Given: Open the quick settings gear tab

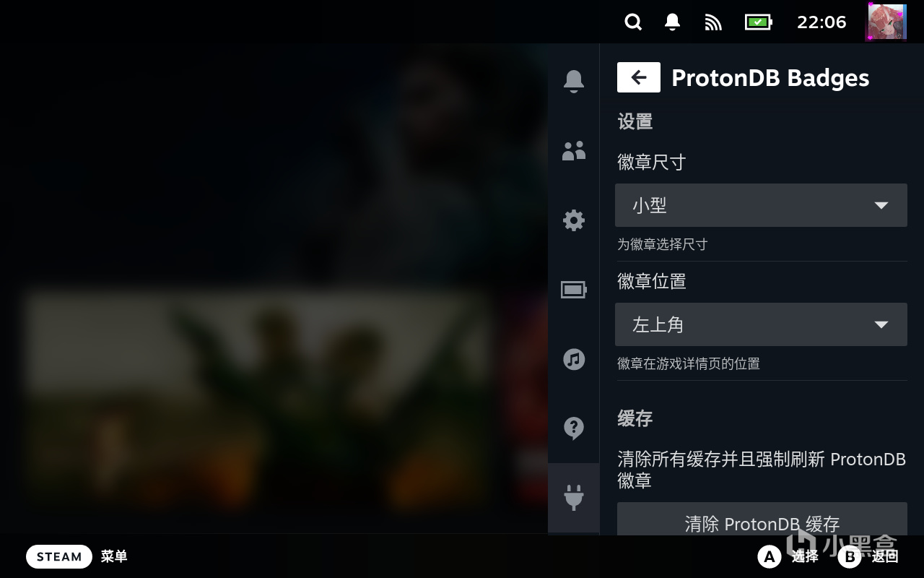Looking at the screenshot, I should click(574, 220).
